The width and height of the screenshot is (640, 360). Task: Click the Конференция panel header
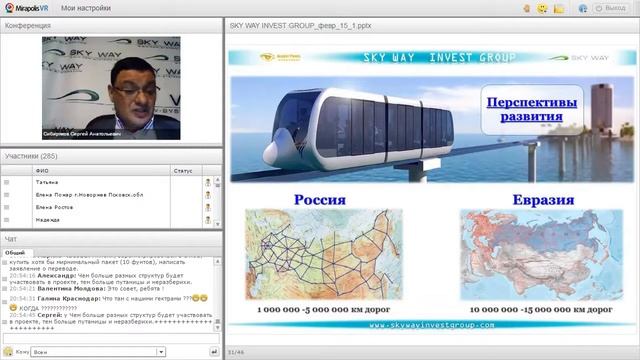pos(111,25)
